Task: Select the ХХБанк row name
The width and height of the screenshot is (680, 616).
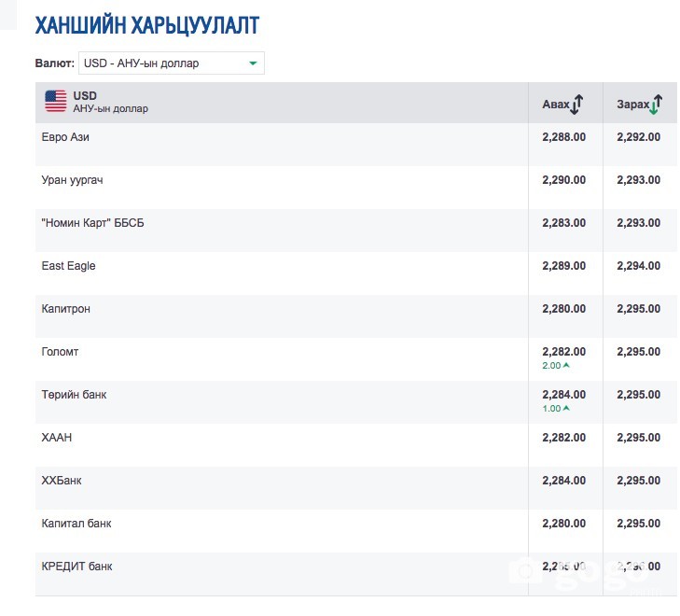Action: pos(62,481)
